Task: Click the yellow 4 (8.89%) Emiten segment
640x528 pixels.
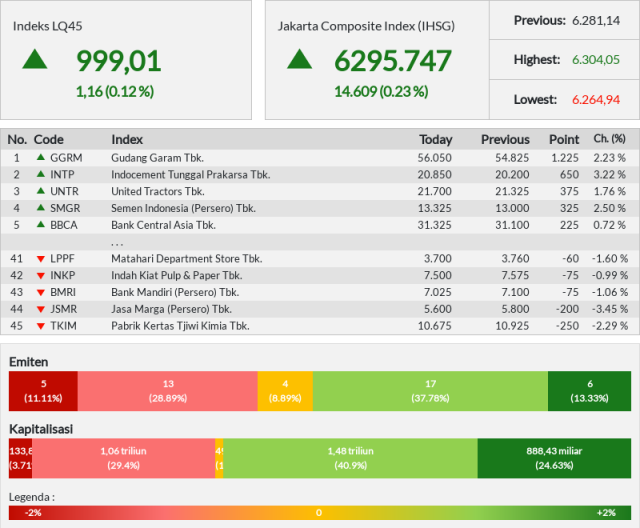Action: [x=285, y=391]
